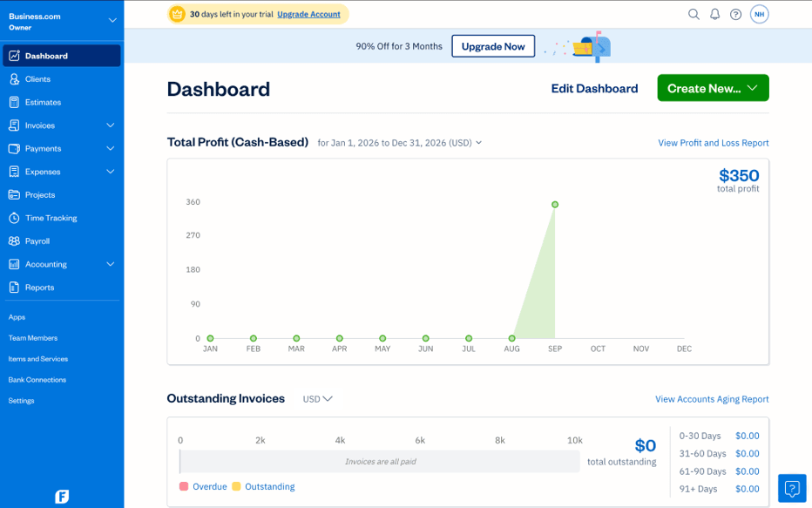
Task: Open the NH user avatar menu
Action: (759, 15)
